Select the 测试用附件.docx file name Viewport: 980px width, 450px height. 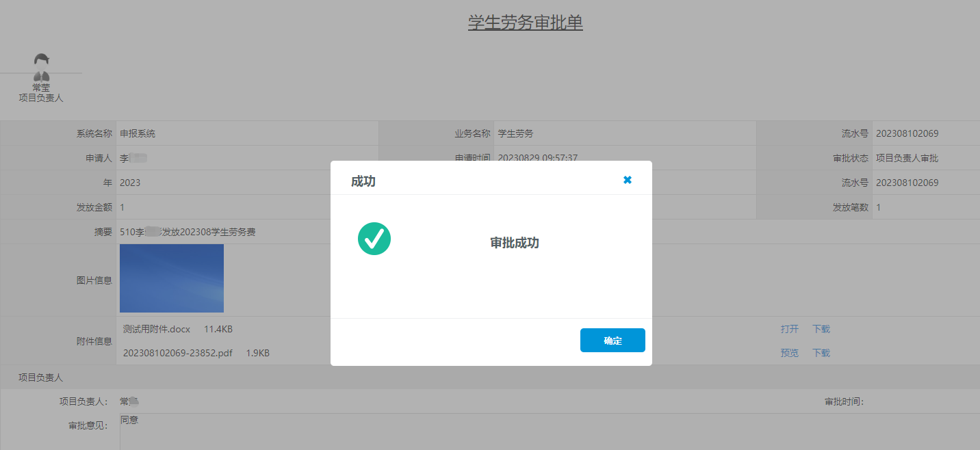click(156, 329)
